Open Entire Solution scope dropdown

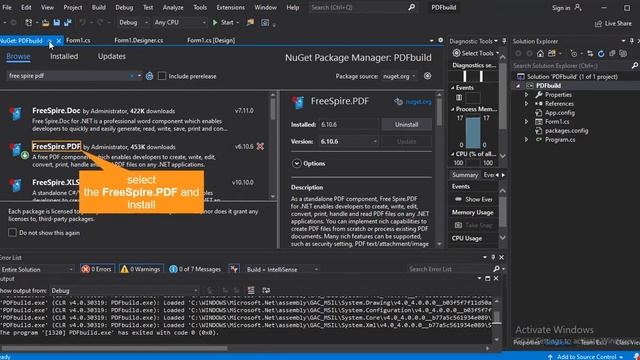tap(37, 269)
